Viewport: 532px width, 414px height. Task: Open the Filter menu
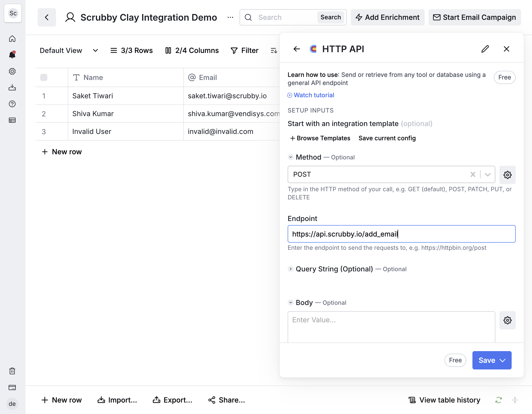tap(244, 50)
